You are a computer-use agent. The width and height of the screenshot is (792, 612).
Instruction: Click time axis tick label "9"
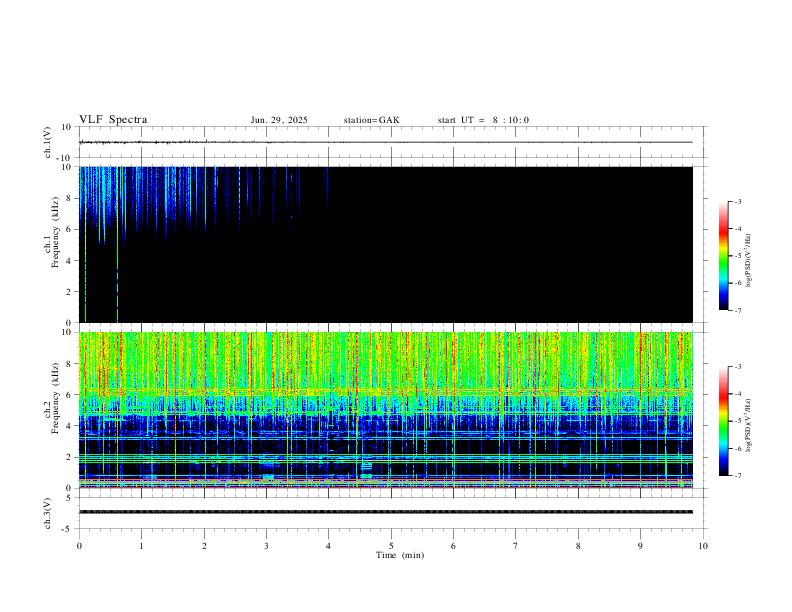pyautogui.click(x=640, y=546)
